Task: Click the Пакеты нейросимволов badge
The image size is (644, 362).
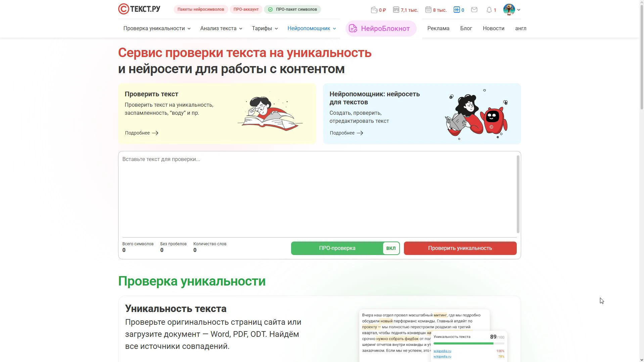Action: point(201,9)
